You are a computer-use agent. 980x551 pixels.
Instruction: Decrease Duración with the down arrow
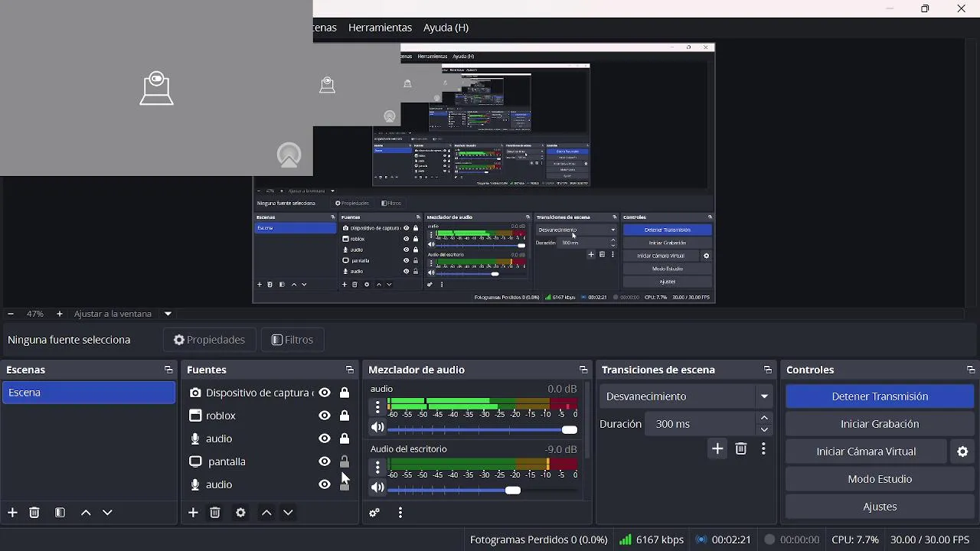click(764, 429)
